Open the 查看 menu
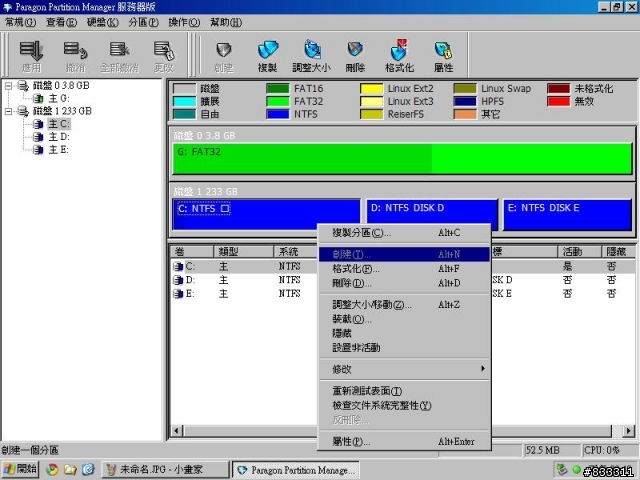Screen dimensions: 640x480 [61, 22]
